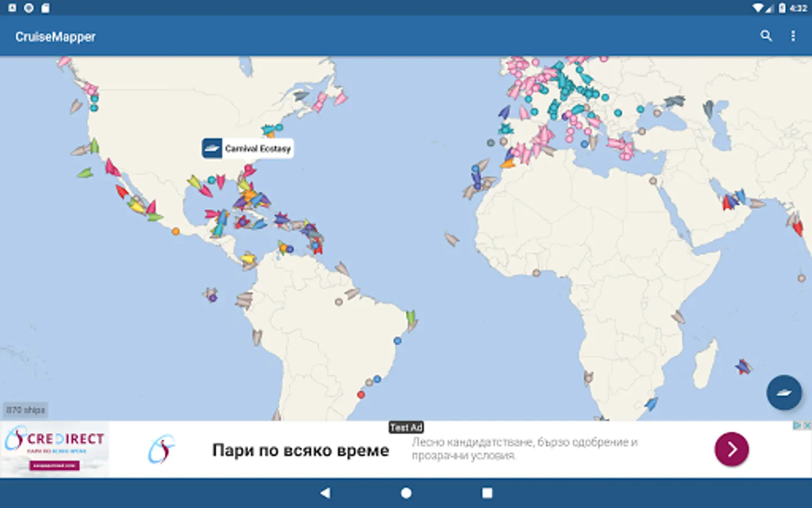Open the search magnifier icon
Screen dimensions: 812x508
766,36
